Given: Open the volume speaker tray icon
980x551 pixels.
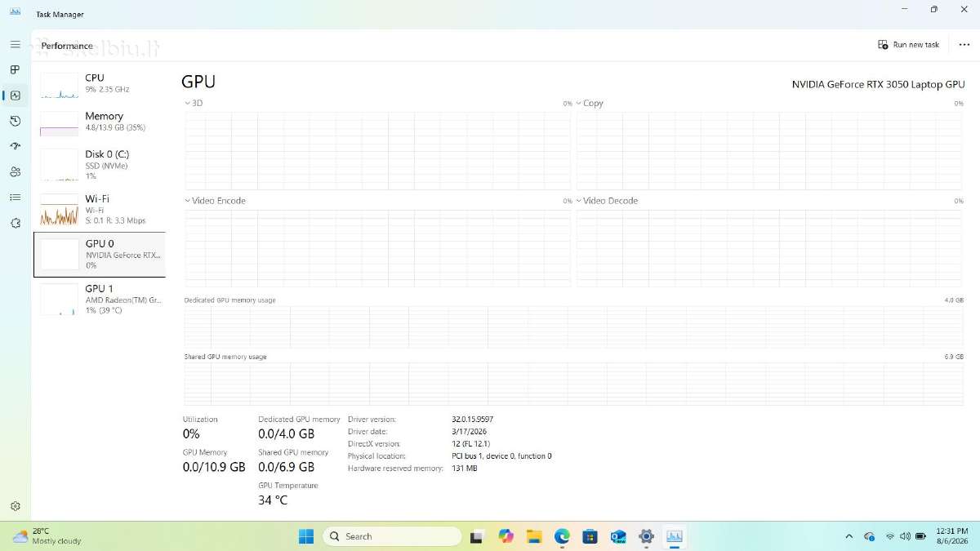Looking at the screenshot, I should click(905, 536).
